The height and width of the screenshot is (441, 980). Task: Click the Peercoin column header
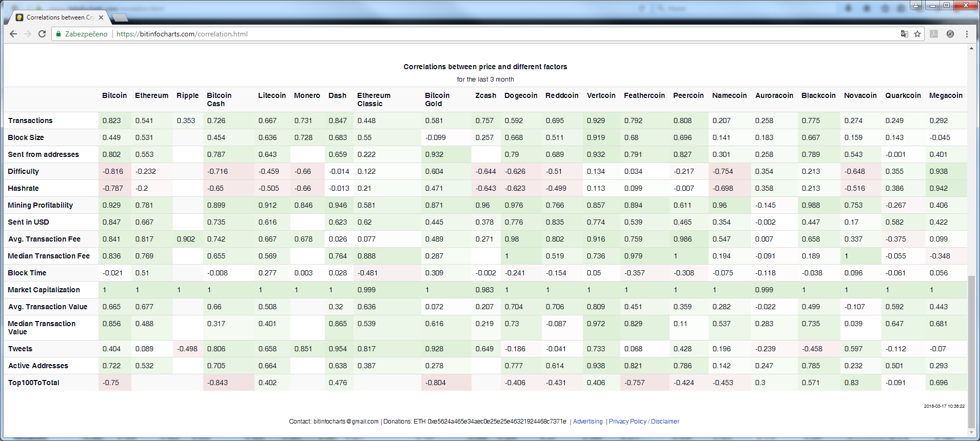688,95
